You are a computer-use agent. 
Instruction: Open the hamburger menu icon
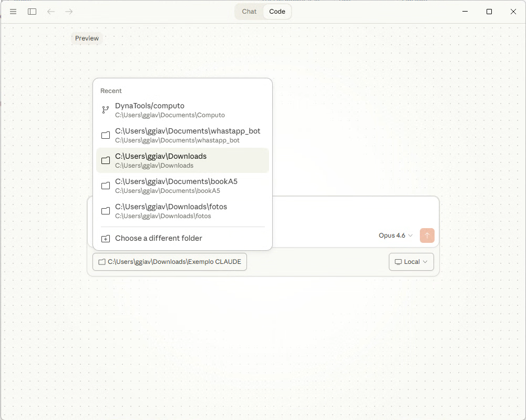(x=13, y=12)
